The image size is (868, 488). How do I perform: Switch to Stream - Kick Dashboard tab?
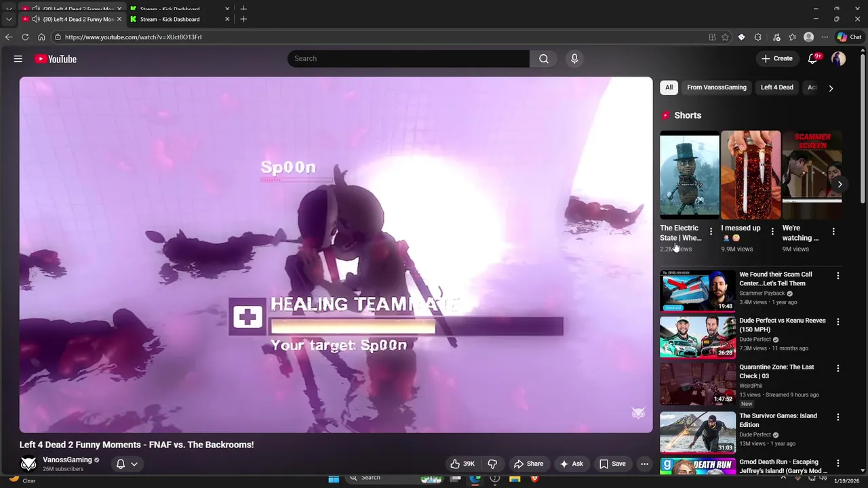(x=178, y=20)
